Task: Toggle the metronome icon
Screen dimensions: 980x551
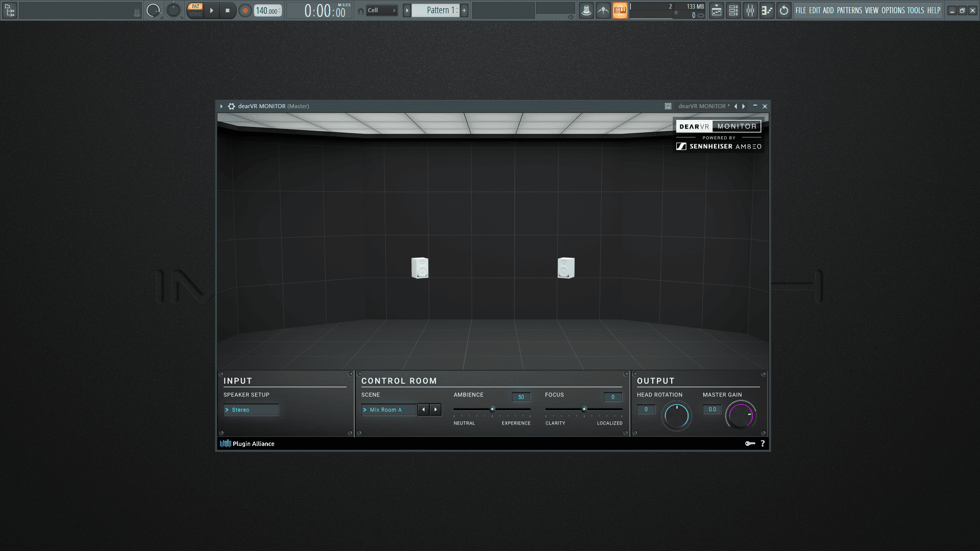Action: click(x=586, y=10)
